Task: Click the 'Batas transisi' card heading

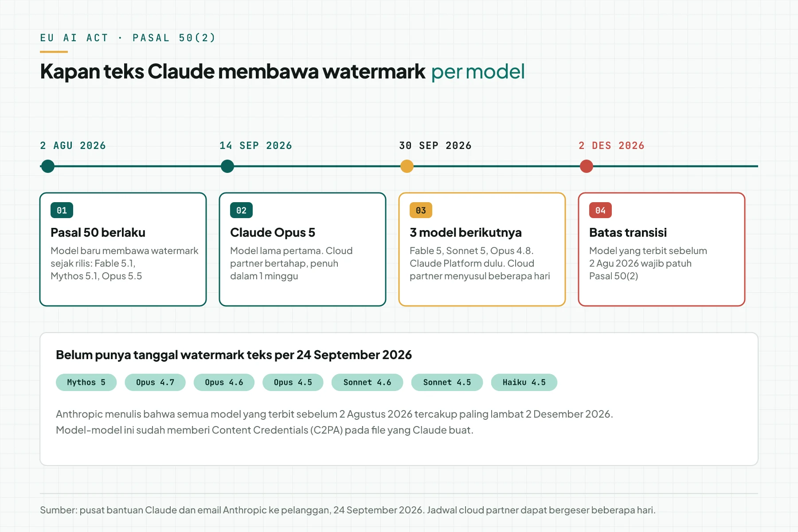Action: 628,232
